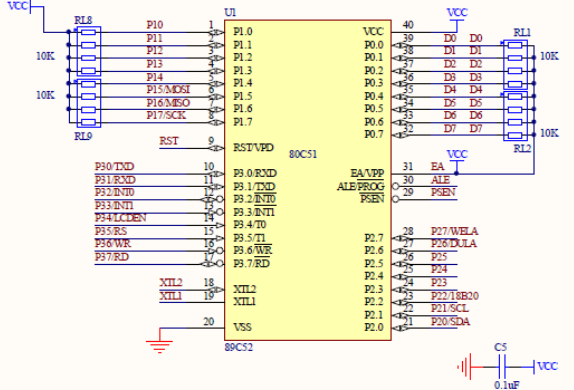Select the RL1 resistor pack symbol

(x=515, y=64)
